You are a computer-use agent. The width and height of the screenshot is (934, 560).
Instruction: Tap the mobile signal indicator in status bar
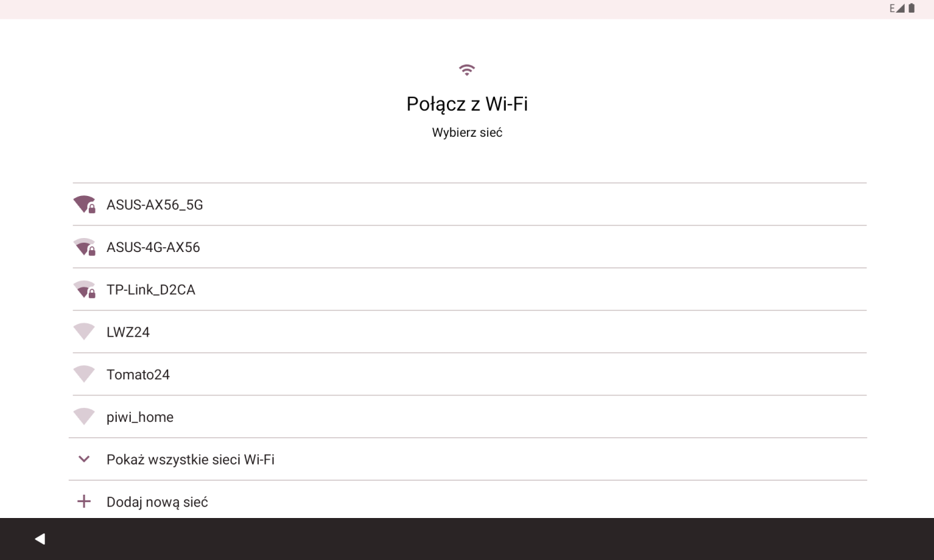pyautogui.click(x=900, y=9)
